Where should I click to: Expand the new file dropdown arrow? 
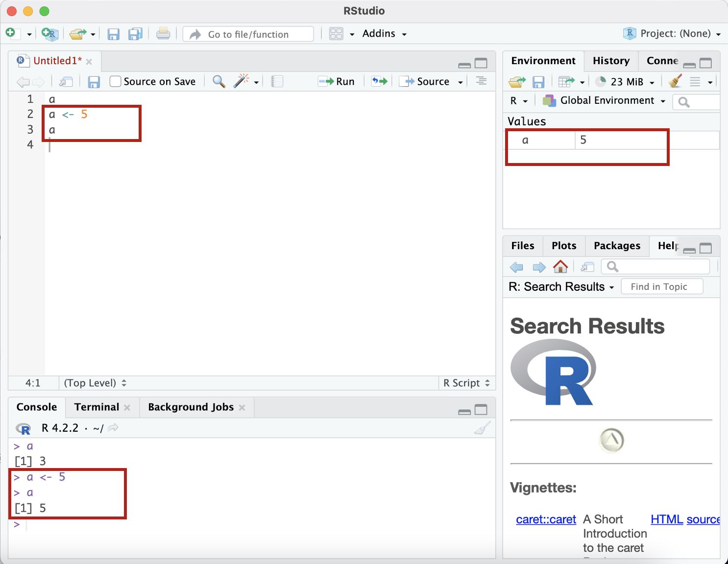tap(29, 34)
